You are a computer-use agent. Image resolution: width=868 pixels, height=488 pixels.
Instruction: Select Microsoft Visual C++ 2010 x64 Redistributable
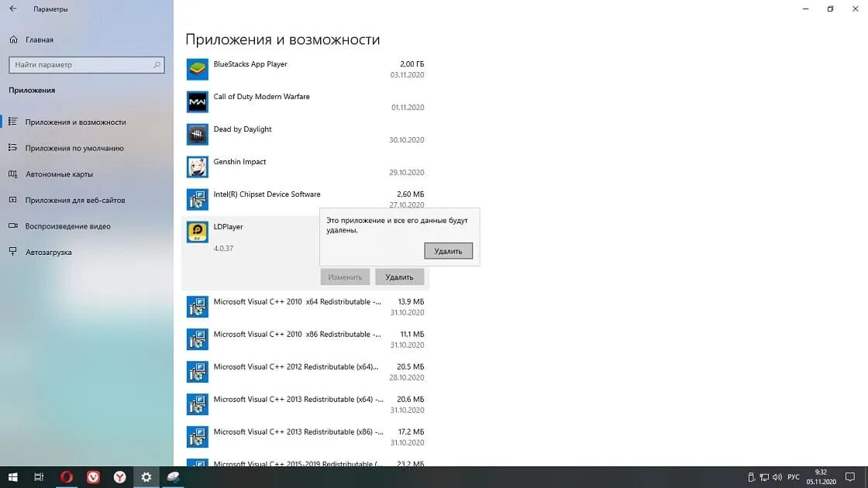click(x=305, y=307)
